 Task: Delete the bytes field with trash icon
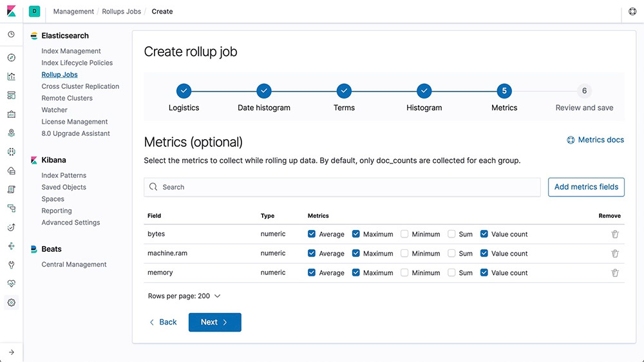point(615,234)
